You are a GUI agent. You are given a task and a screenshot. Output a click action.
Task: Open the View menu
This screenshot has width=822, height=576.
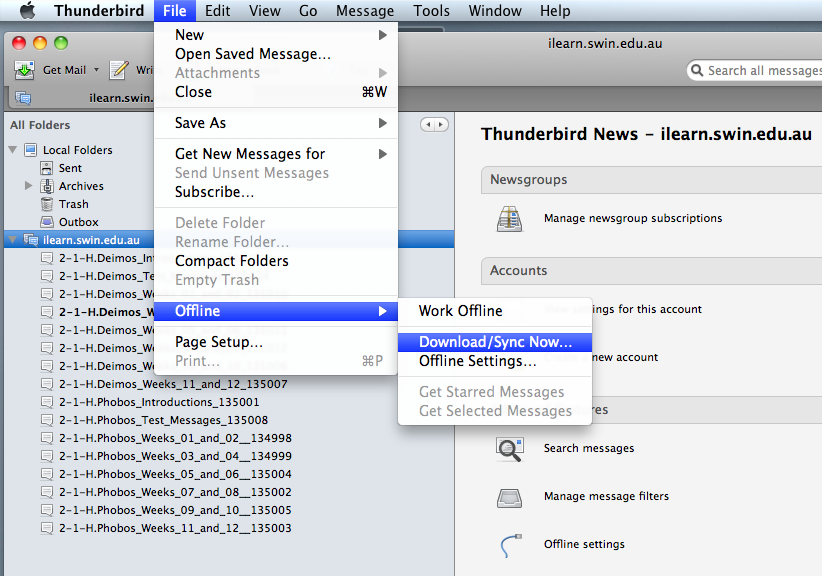(265, 10)
